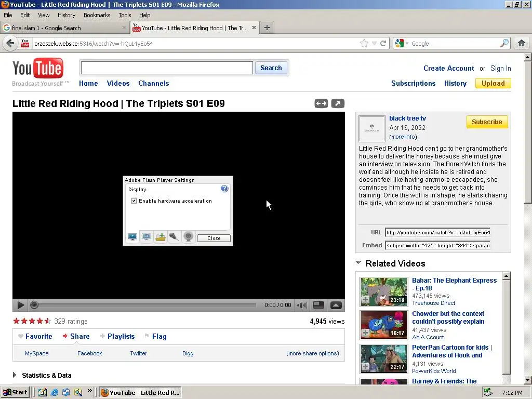Viewport: 532px width, 399px height.
Task: Open Chowder but the context title link
Action: (448, 317)
